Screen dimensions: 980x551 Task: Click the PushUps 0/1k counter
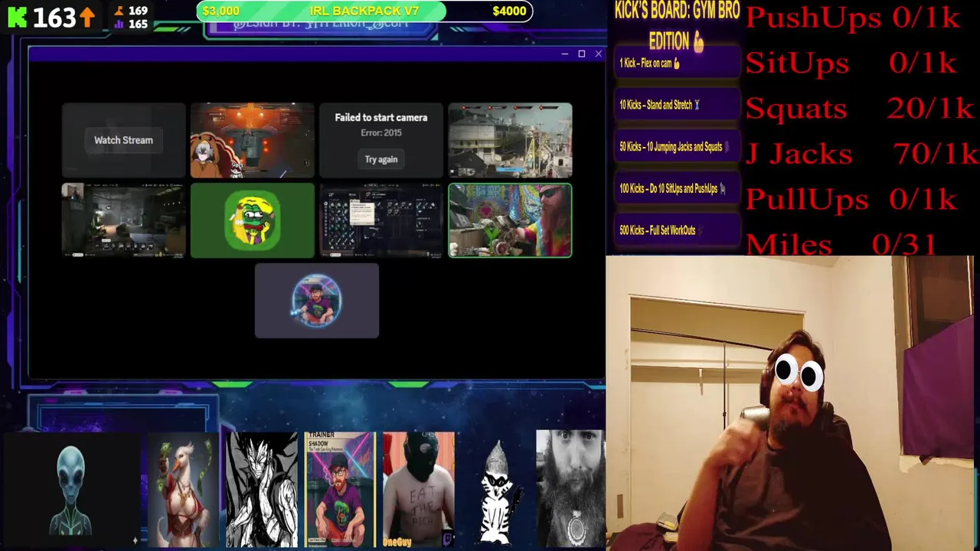[852, 18]
